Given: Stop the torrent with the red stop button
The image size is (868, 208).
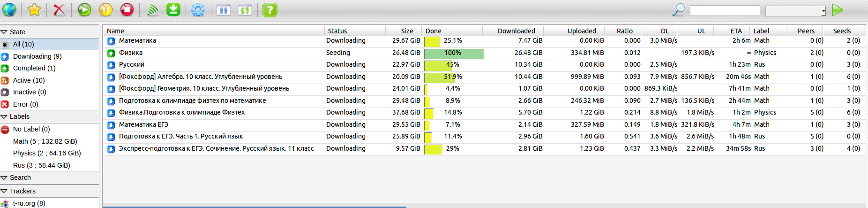Looking at the screenshot, I should (127, 10).
